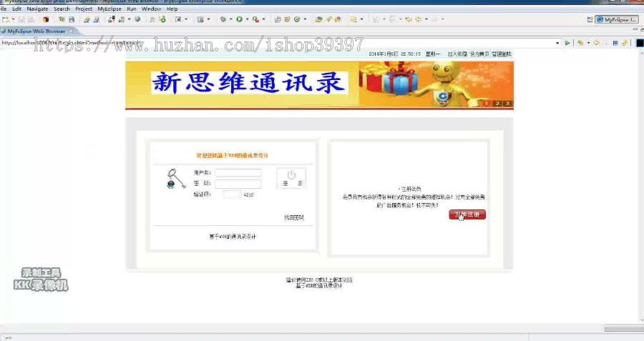
Task: Click the Debug bug icon in toolbar
Action: (x=223, y=19)
